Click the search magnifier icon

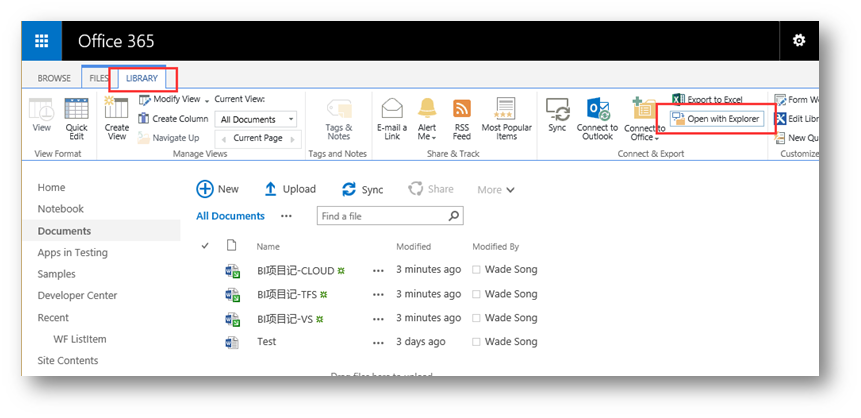[x=454, y=216]
